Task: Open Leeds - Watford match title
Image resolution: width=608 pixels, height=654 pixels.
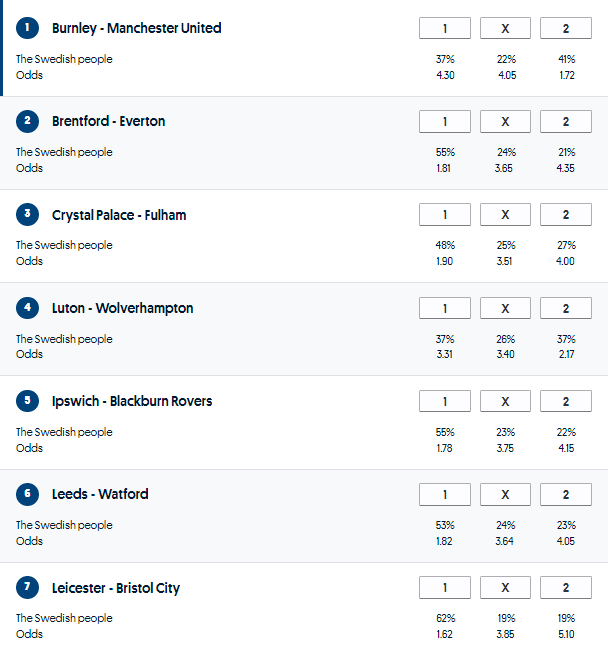Action: pos(100,494)
